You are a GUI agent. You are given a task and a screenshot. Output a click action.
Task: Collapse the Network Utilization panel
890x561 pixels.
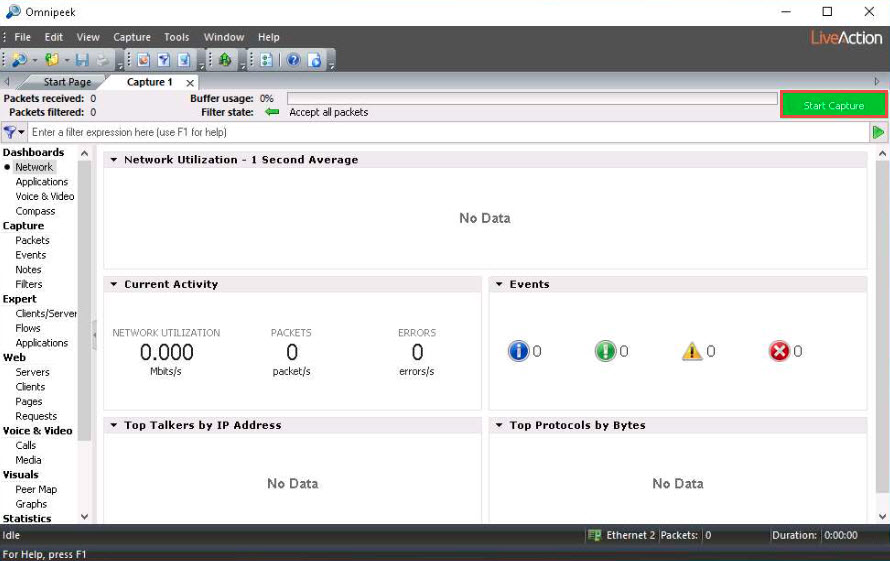(114, 160)
